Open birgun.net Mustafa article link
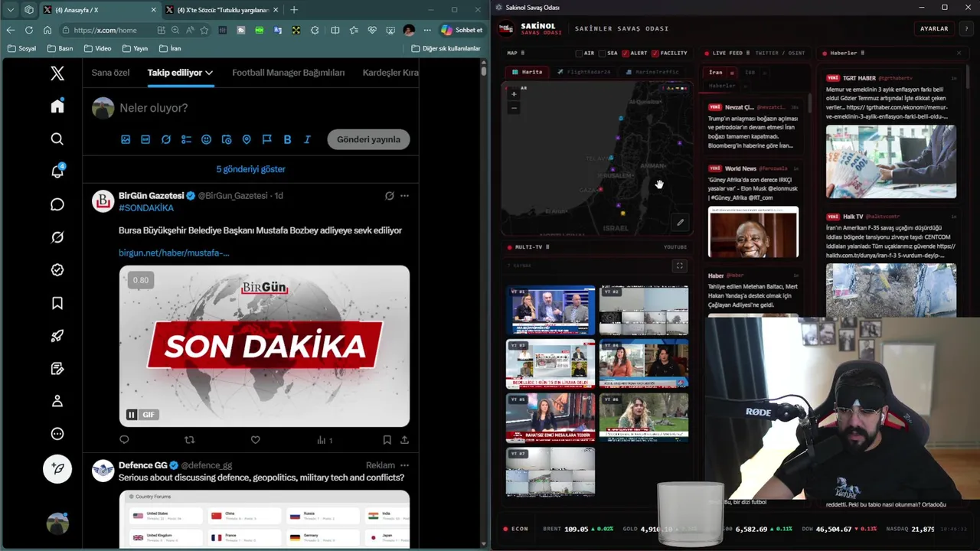 point(174,253)
